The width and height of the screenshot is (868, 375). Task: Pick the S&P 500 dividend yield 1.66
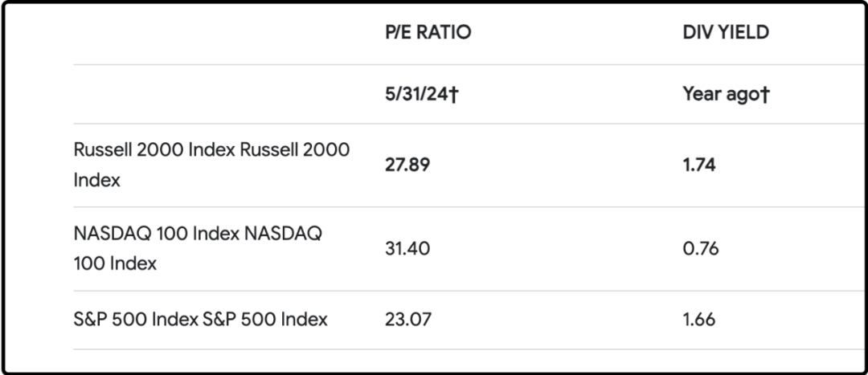coord(699,320)
